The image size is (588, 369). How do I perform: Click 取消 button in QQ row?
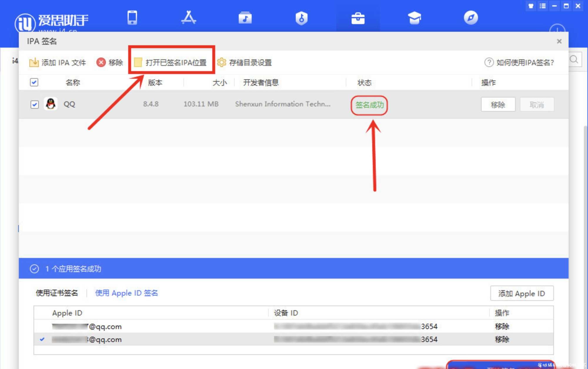pos(537,105)
